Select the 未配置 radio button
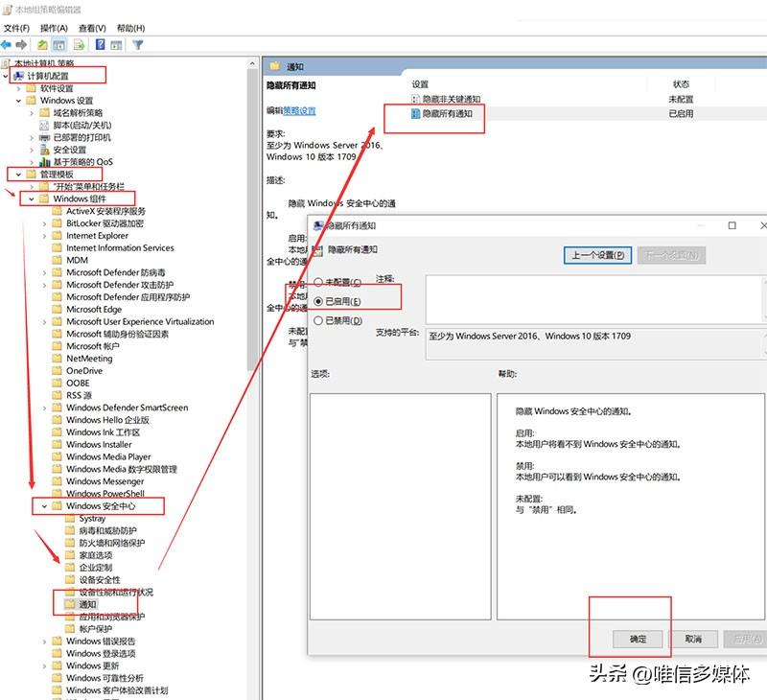The image size is (767, 700). [318, 282]
